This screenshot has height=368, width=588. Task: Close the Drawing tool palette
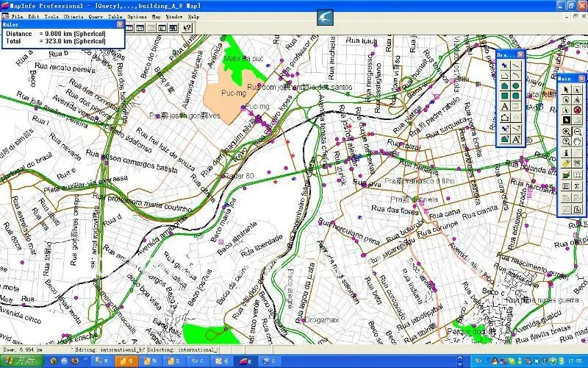pyautogui.click(x=520, y=54)
